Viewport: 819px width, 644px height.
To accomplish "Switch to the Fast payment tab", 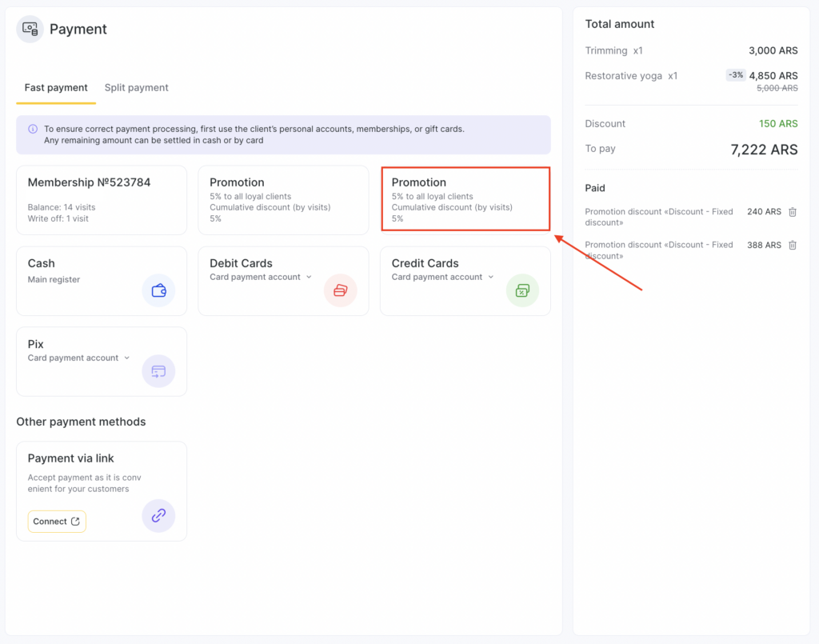I will [56, 88].
